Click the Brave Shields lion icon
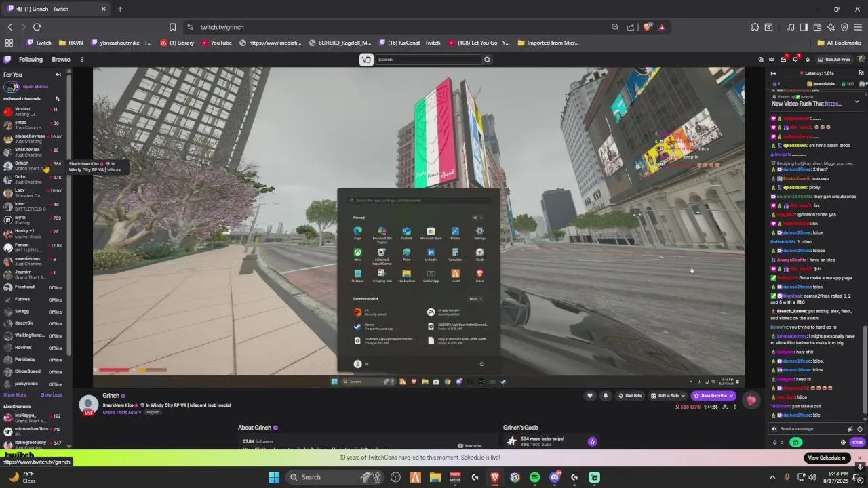Screen dimensions: 868x488 click(x=648, y=27)
